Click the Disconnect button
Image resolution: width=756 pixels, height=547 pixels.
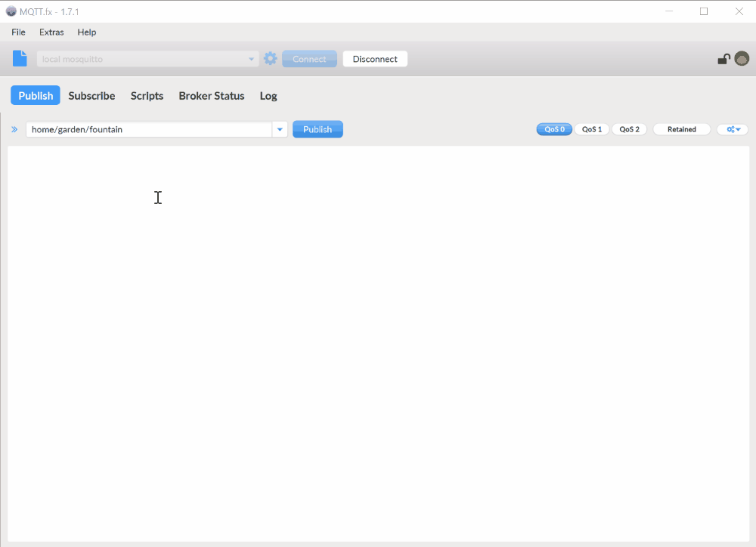[375, 59]
